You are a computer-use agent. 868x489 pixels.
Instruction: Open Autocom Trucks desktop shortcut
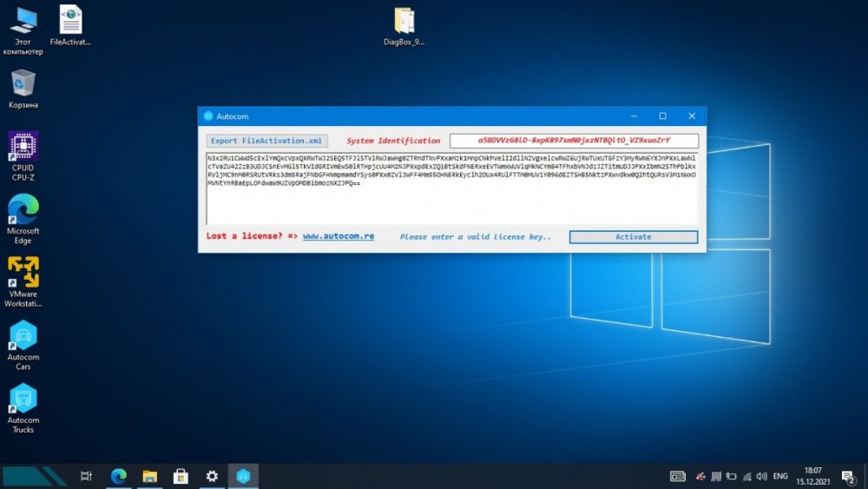point(23,400)
